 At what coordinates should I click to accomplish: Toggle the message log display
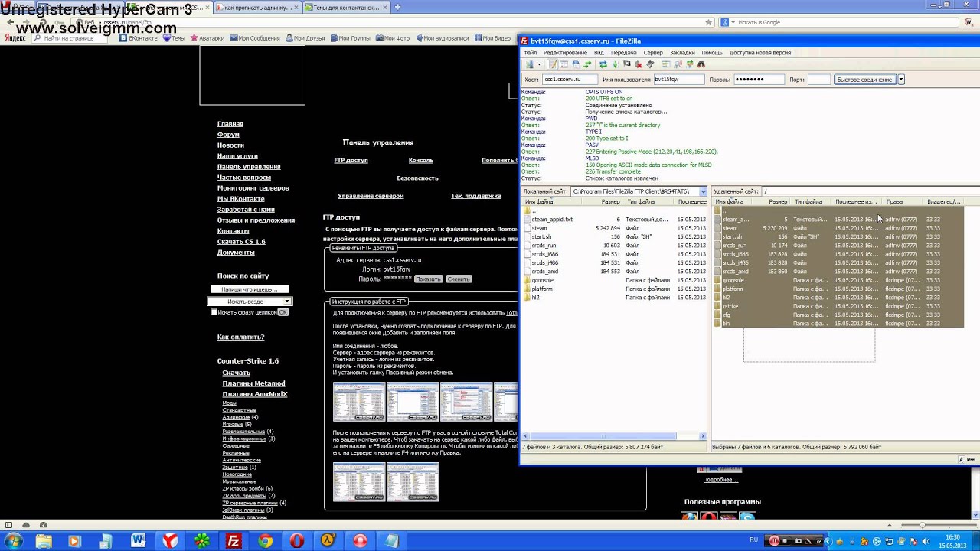(x=553, y=64)
